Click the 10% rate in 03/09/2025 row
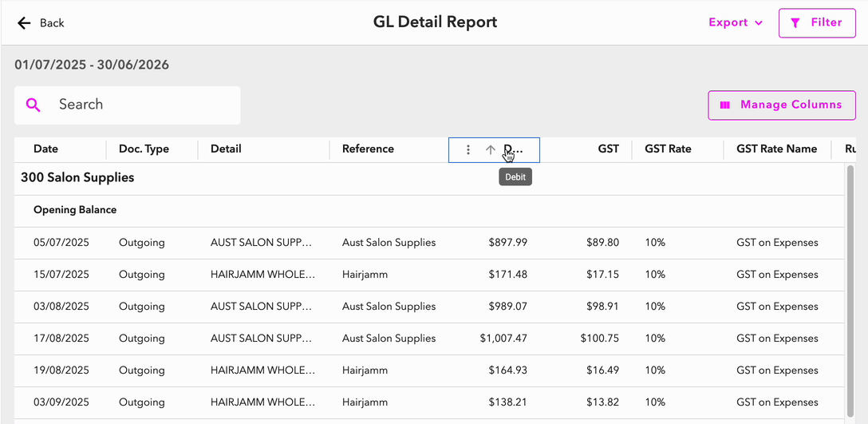The image size is (868, 424). click(x=655, y=402)
